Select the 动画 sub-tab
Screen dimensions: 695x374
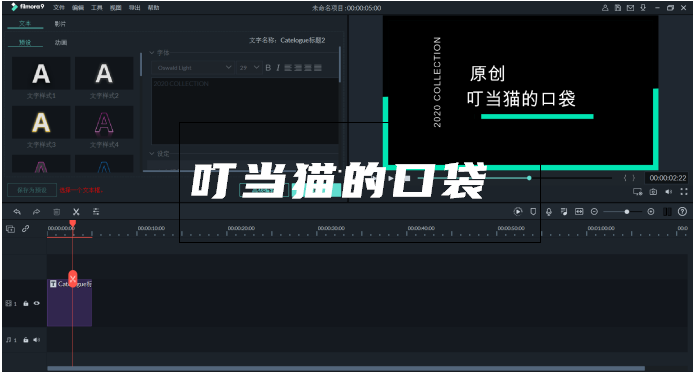click(x=61, y=43)
